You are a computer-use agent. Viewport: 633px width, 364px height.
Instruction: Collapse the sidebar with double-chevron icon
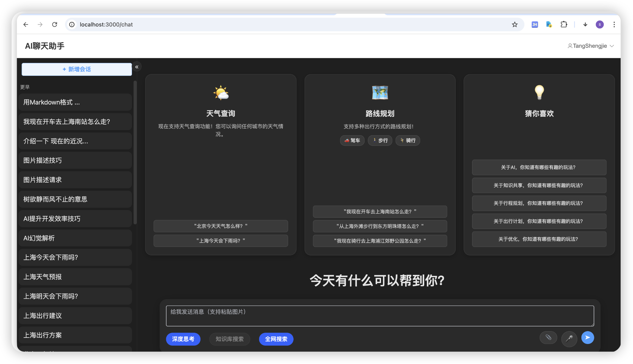tap(137, 67)
